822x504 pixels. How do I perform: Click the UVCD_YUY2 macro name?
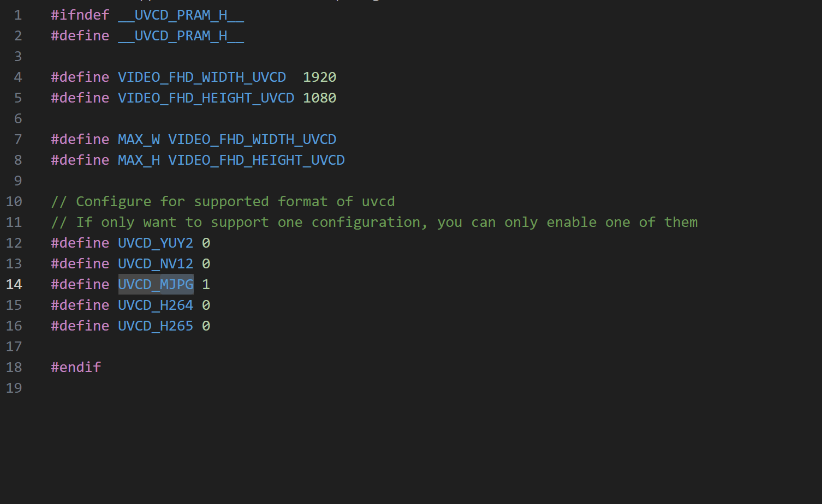(x=156, y=243)
